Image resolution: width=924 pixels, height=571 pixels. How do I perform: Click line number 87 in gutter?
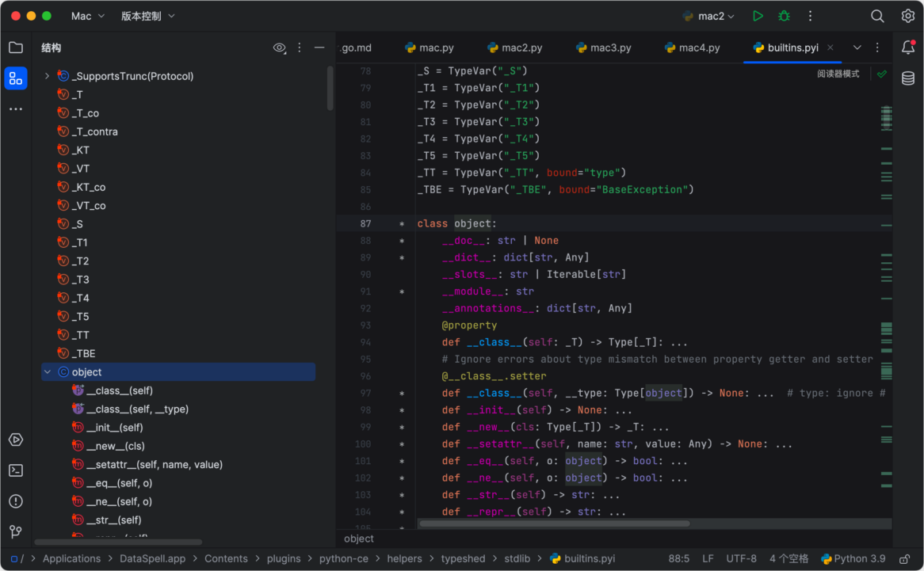coord(366,223)
